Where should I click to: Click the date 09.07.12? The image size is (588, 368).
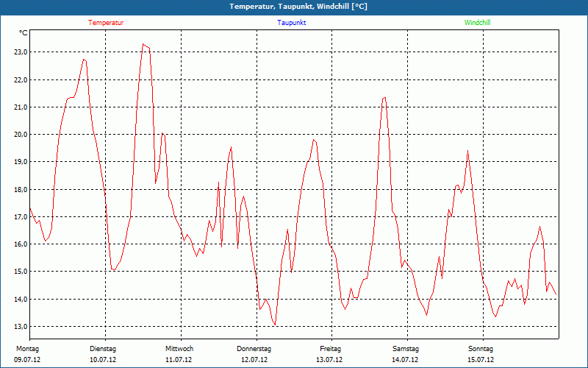tap(27, 360)
